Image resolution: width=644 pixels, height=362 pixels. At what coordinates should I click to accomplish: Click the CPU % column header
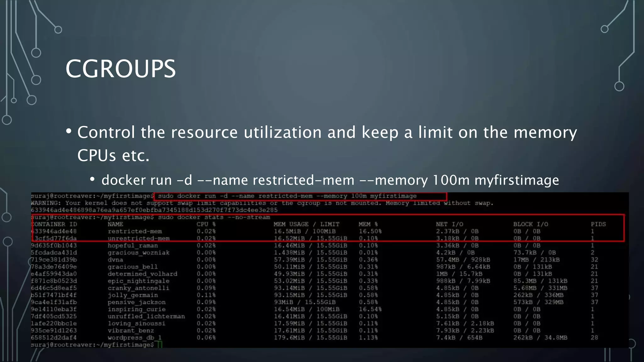pyautogui.click(x=206, y=224)
